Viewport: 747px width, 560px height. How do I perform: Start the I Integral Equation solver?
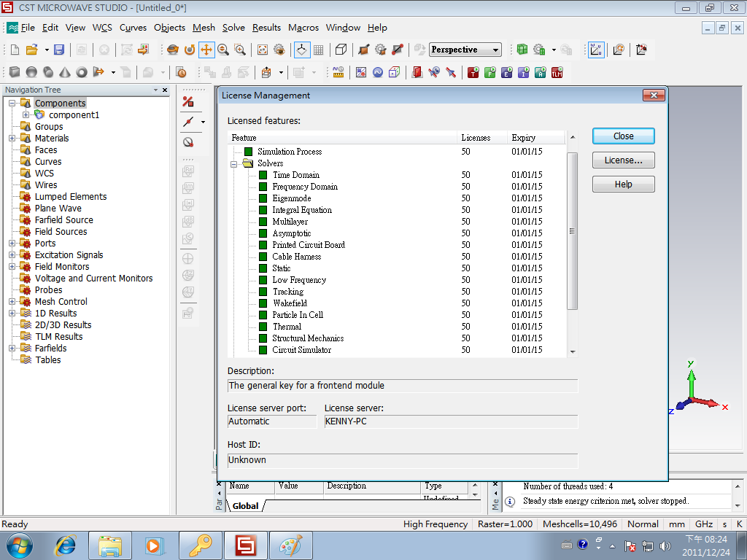pos(524,72)
